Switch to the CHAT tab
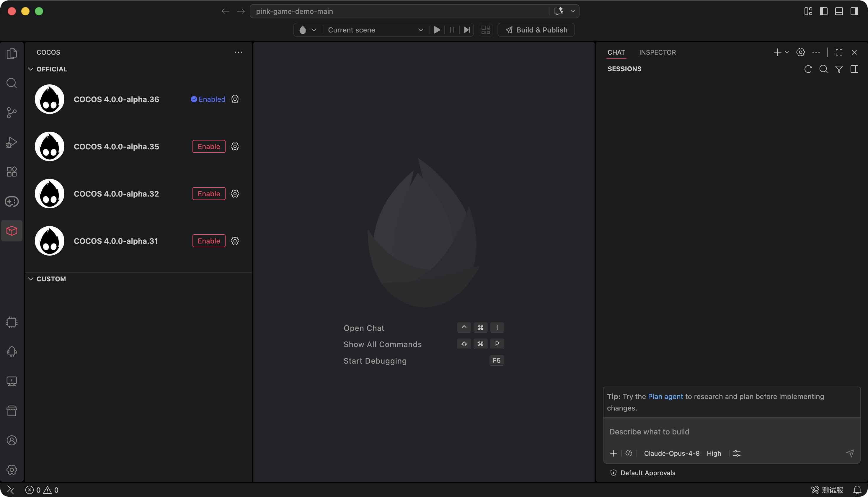 pyautogui.click(x=616, y=52)
